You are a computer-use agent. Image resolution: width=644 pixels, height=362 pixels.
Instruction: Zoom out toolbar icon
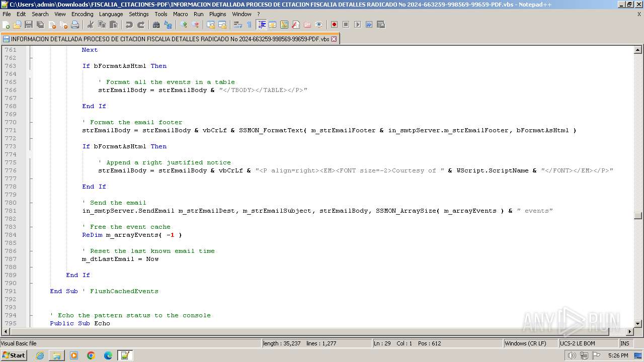click(195, 25)
